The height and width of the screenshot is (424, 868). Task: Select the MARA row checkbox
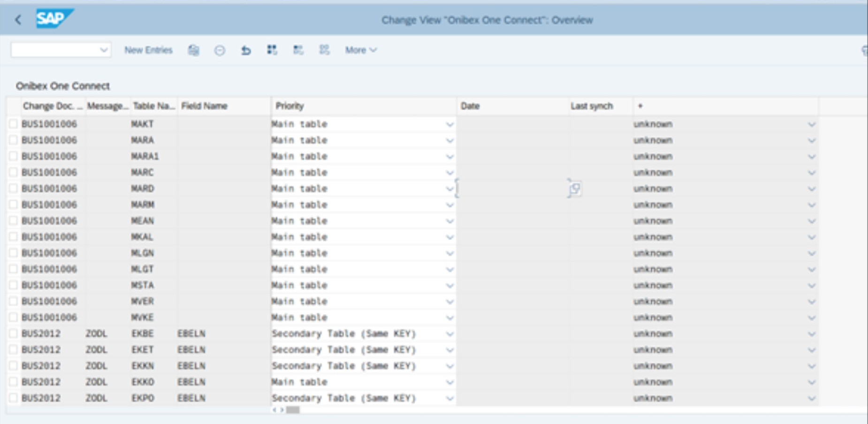[x=13, y=140]
